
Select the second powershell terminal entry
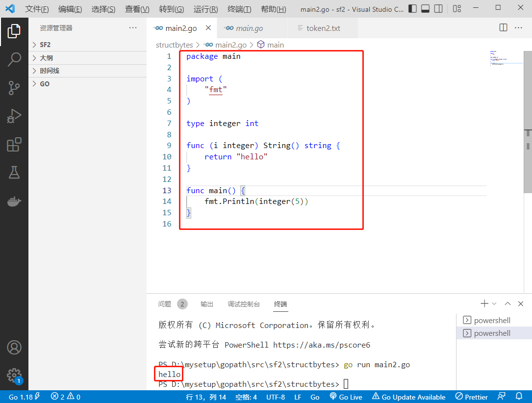(x=492, y=333)
